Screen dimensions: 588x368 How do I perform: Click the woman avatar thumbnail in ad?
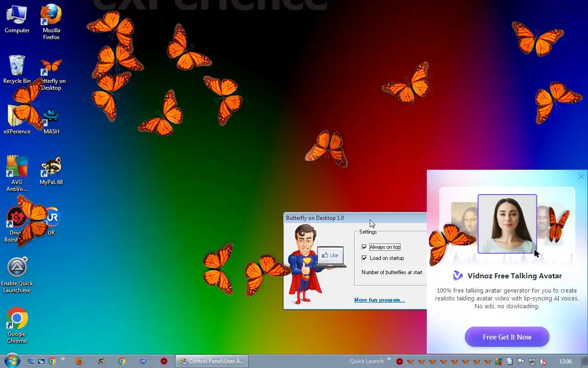(x=507, y=224)
